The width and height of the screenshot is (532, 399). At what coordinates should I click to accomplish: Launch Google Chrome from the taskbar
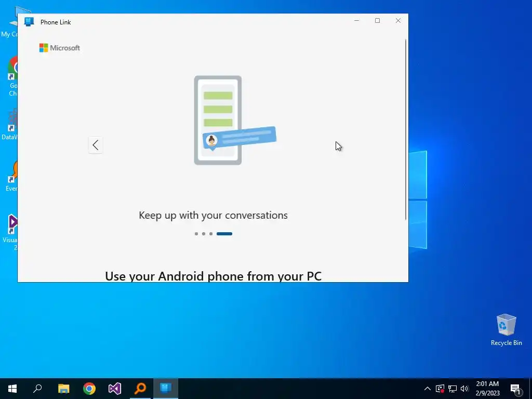click(x=89, y=389)
